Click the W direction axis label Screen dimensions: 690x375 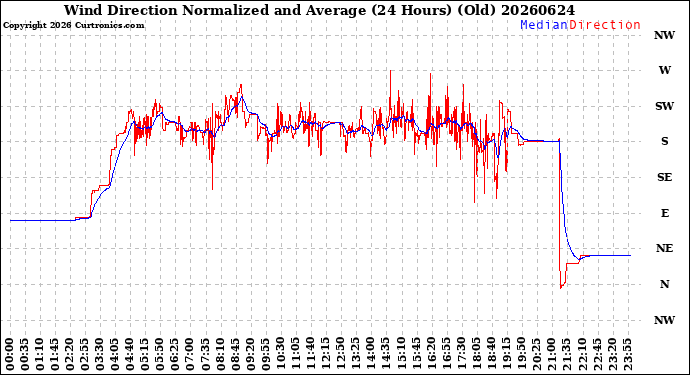[x=664, y=70]
